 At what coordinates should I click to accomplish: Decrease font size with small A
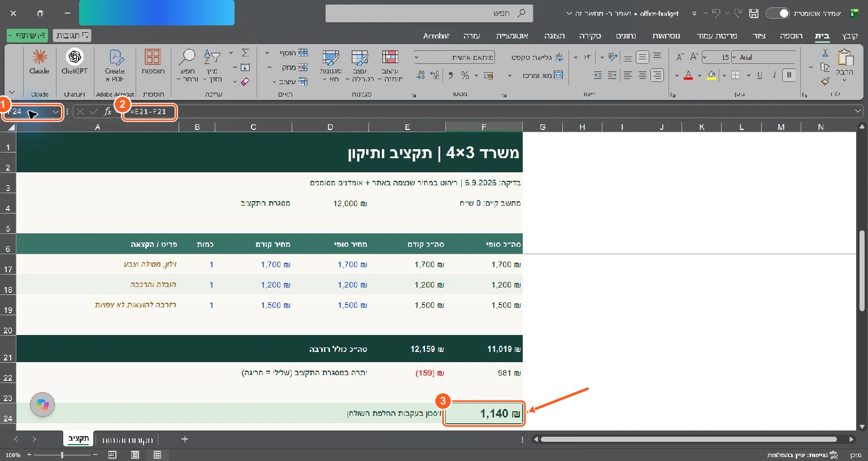(x=680, y=57)
